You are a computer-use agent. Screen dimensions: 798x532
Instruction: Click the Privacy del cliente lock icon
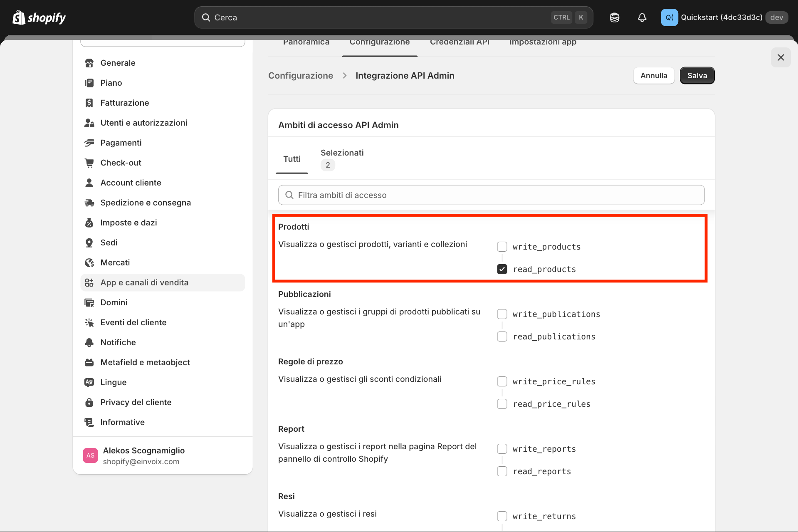point(89,402)
